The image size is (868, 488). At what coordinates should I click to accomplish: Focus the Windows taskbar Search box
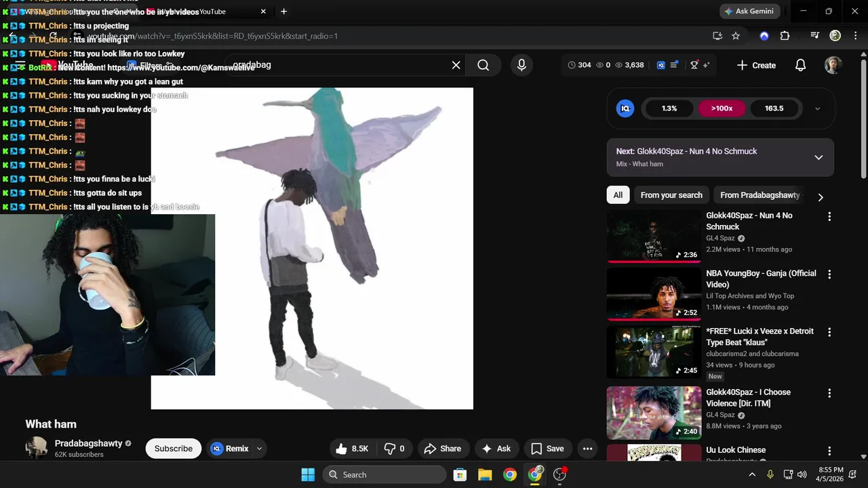[384, 474]
